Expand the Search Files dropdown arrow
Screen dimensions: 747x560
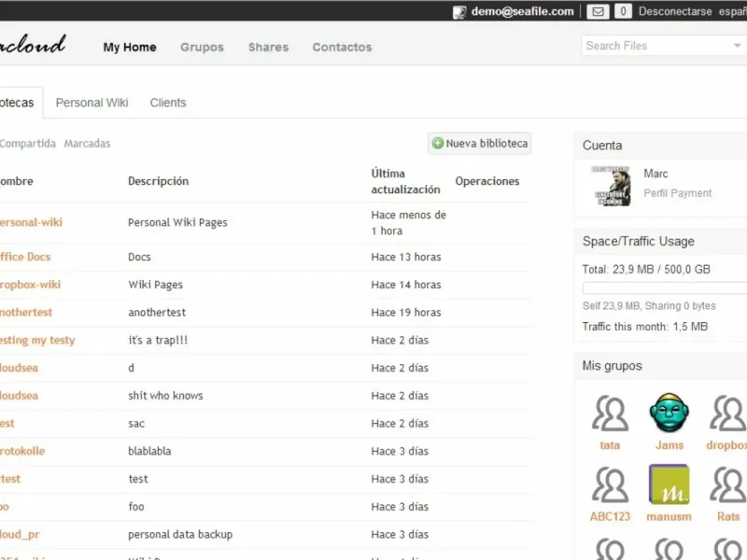point(737,46)
